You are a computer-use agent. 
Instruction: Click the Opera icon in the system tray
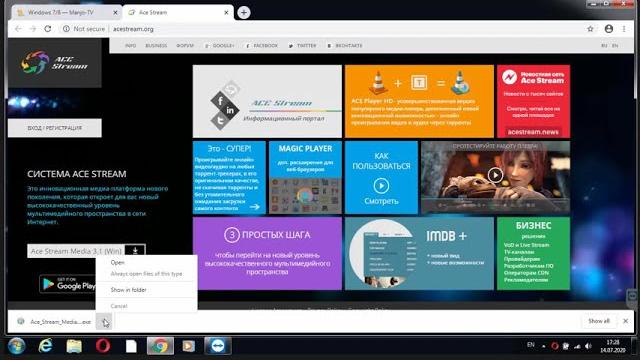point(554,346)
